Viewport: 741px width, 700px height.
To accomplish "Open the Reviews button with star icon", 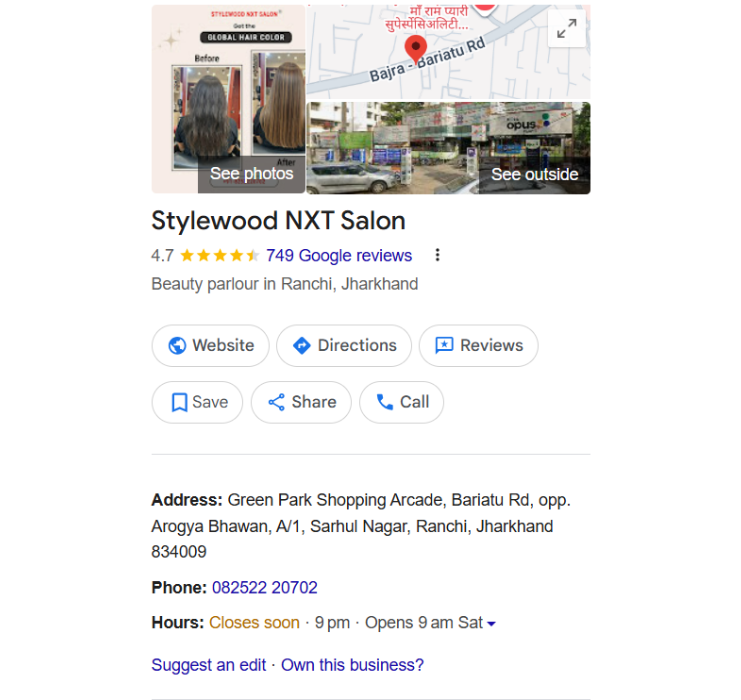I will [x=478, y=345].
